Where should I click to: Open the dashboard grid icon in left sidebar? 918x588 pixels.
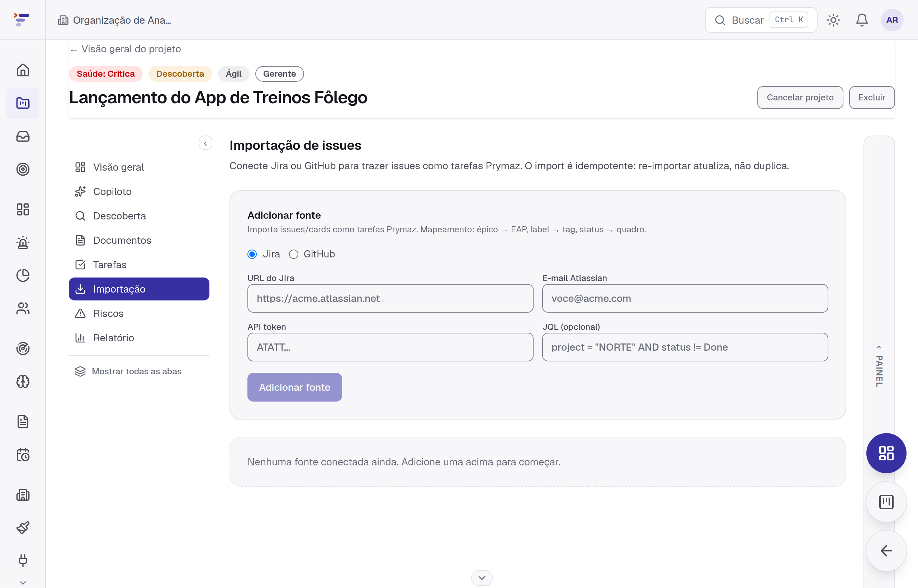(x=23, y=209)
